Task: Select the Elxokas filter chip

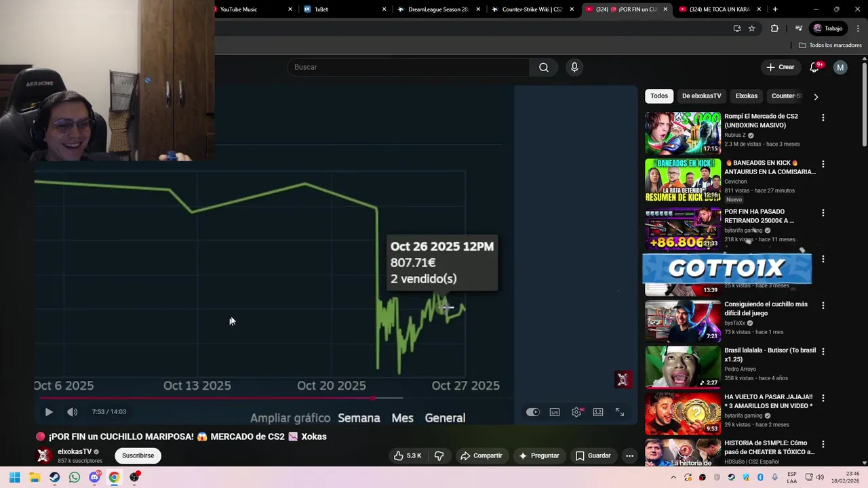Action: [x=746, y=96]
